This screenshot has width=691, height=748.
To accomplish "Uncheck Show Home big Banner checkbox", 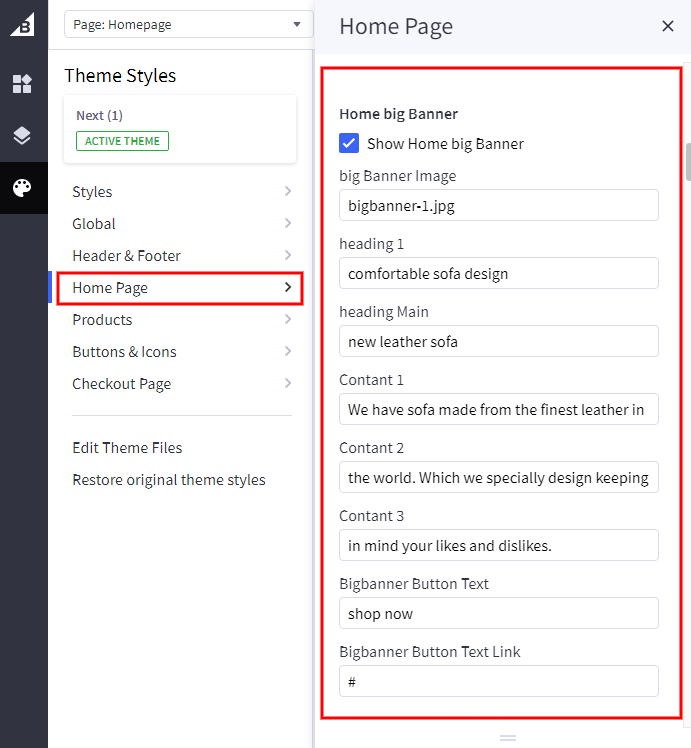I will click(349, 143).
